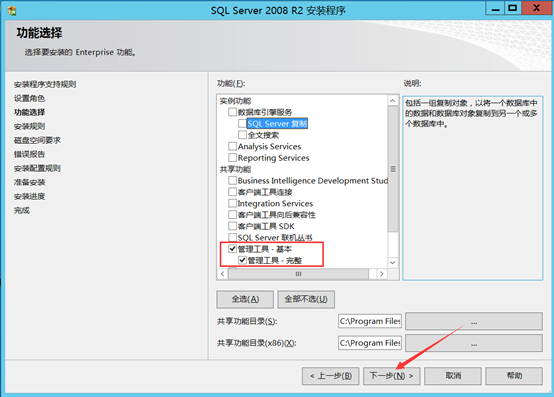Select the Integration Services feature label

click(275, 203)
